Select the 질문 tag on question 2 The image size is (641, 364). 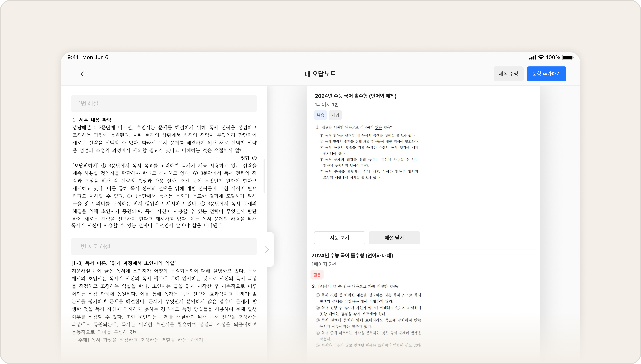click(317, 275)
